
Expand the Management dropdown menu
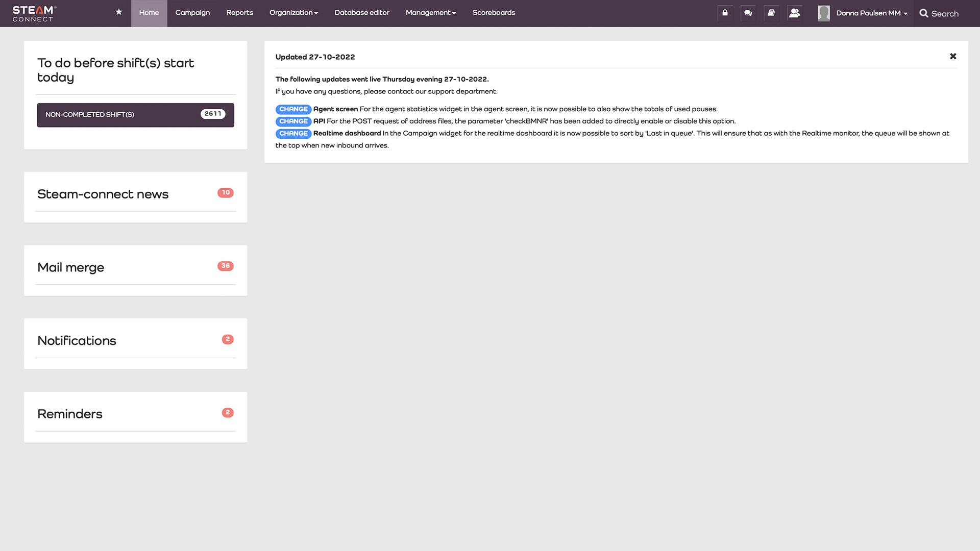[430, 13]
